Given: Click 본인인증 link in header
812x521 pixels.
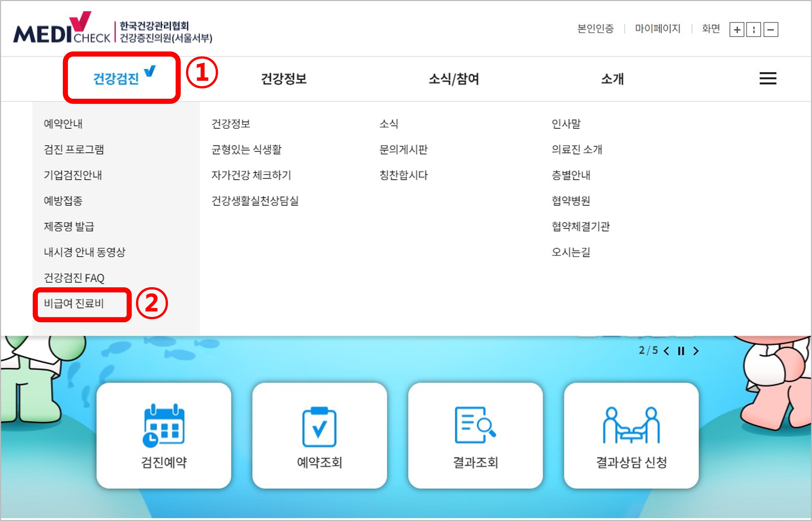Looking at the screenshot, I should [x=595, y=29].
